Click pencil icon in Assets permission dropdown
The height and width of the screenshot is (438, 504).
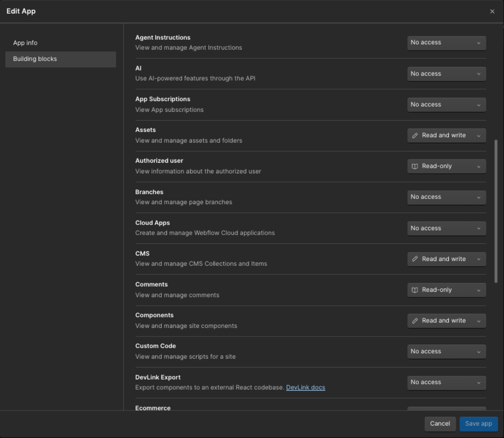[415, 135]
